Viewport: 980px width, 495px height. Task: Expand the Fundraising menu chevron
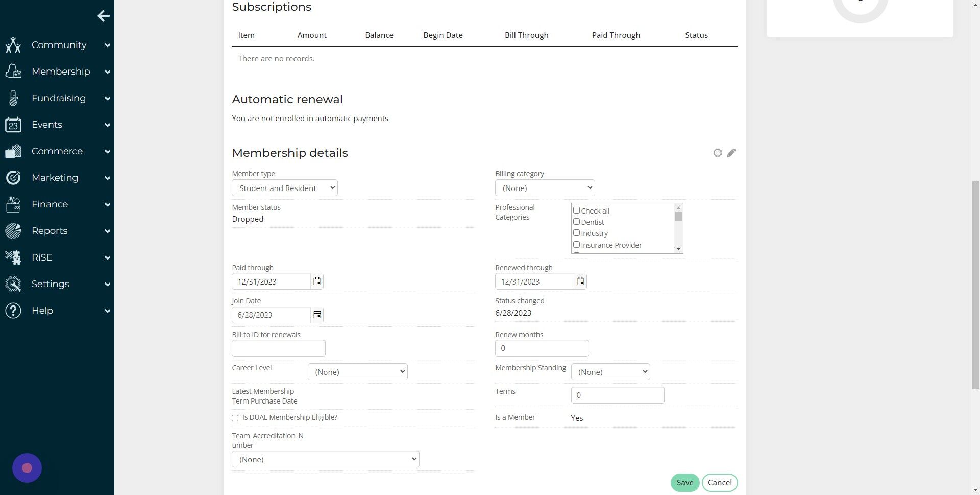click(x=108, y=99)
